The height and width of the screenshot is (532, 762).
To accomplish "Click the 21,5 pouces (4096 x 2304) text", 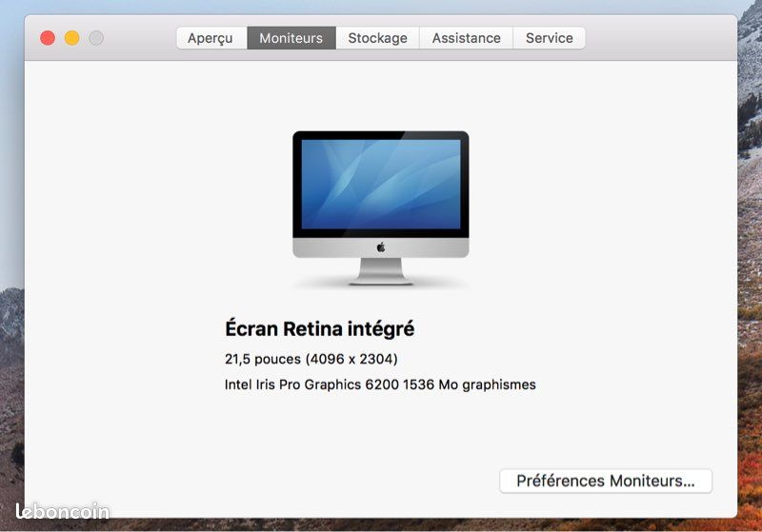I will click(311, 359).
